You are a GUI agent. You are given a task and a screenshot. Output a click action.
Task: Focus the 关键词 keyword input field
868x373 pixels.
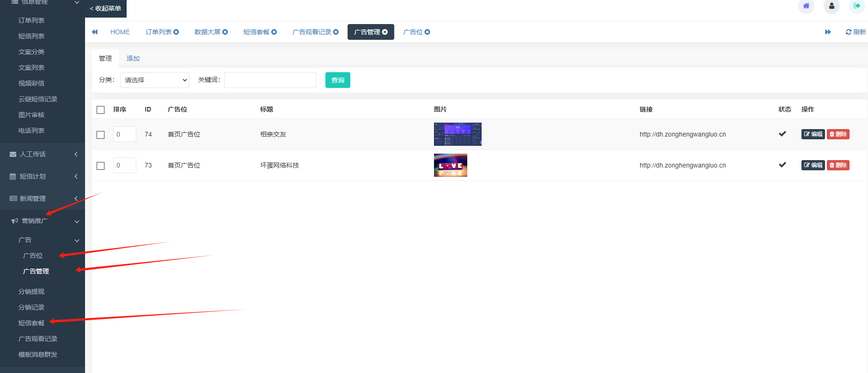coord(270,80)
